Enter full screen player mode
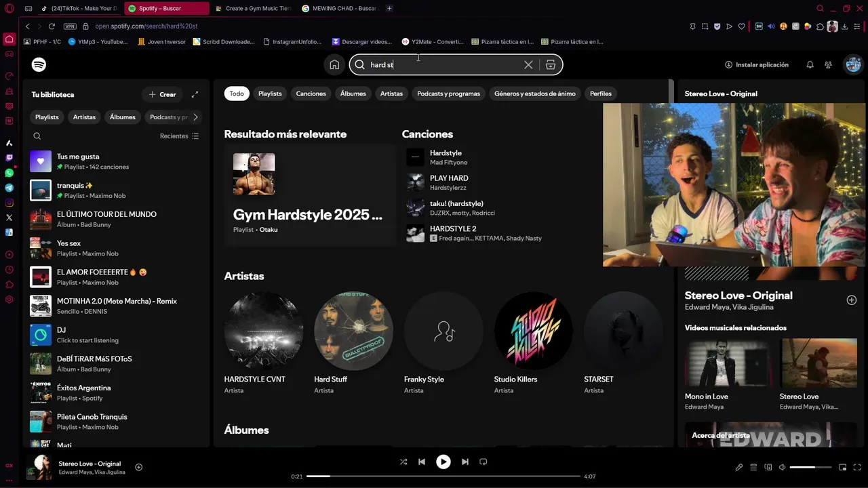Image resolution: width=868 pixels, height=488 pixels. [857, 467]
